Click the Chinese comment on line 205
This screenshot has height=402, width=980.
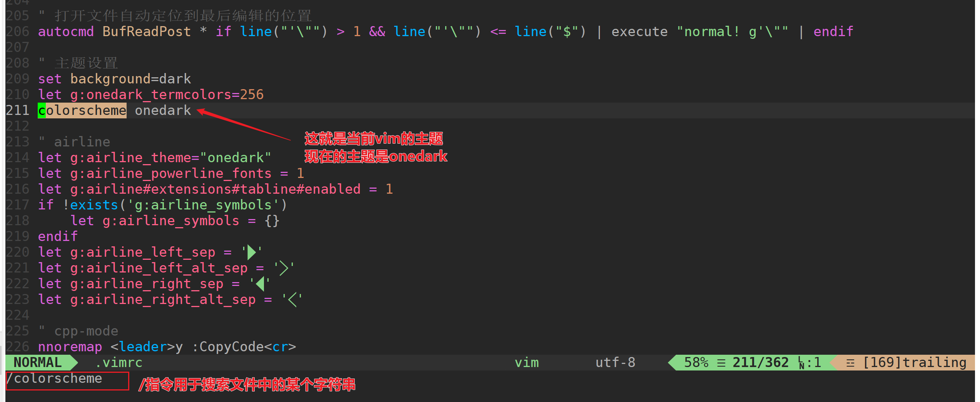[175, 16]
